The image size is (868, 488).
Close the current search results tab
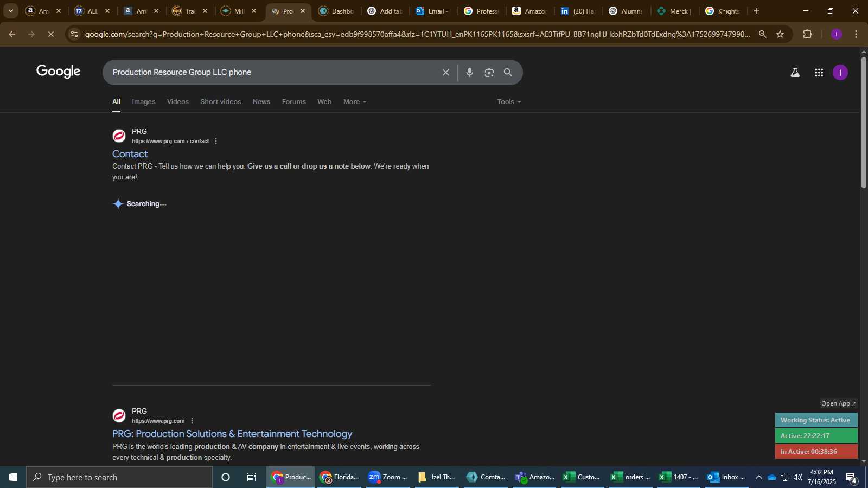(303, 11)
